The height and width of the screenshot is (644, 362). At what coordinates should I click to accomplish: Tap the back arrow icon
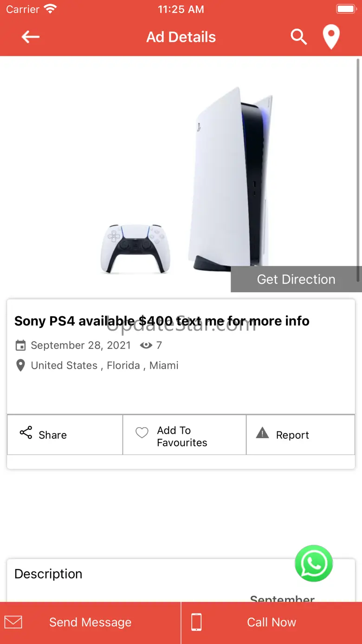(x=31, y=37)
